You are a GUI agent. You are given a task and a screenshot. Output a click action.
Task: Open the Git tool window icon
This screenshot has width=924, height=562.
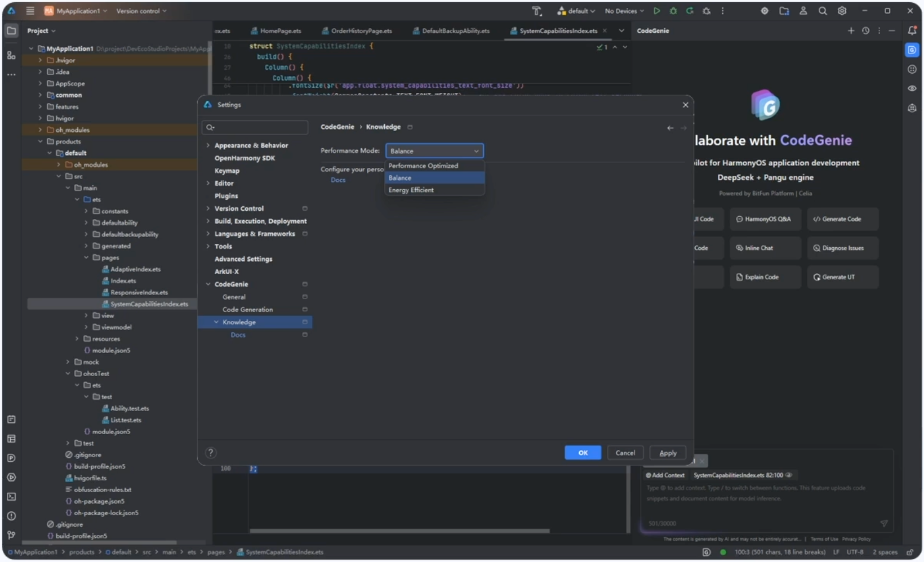[x=11, y=535]
